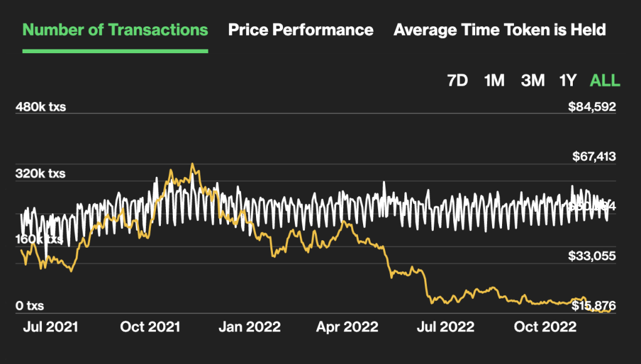Set the time range to 1M
Screen dimensions: 641x364
(495, 81)
